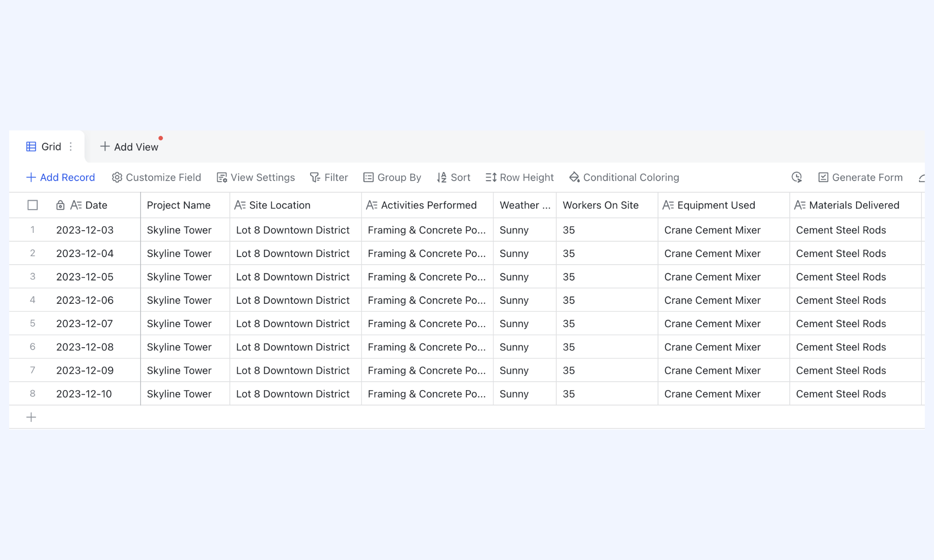The image size is (934, 560).
Task: Select date cell 2023-12-07
Action: point(96,323)
